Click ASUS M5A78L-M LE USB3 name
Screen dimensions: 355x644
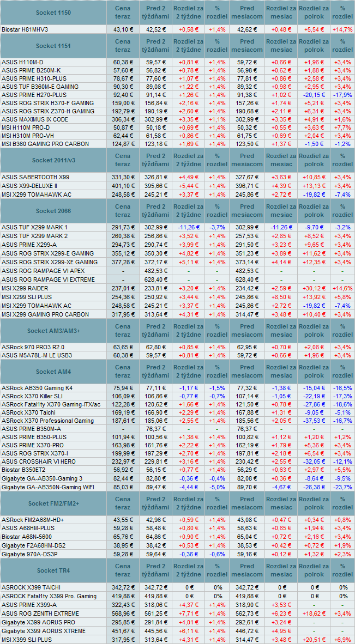pos(37,355)
